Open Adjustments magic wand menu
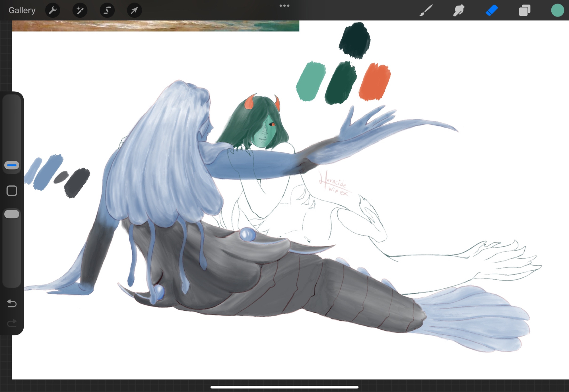Image resolution: width=569 pixels, height=392 pixels. click(80, 11)
